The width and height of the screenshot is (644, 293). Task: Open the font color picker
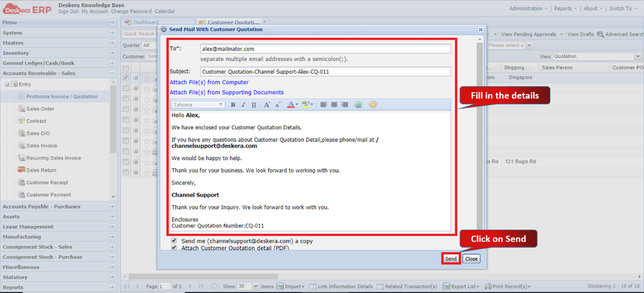click(x=292, y=105)
